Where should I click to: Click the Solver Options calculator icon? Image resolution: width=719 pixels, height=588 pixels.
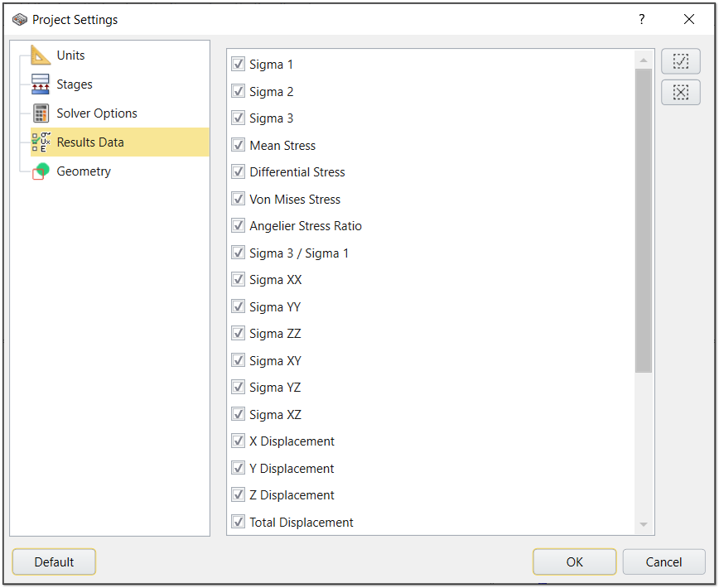coord(41,113)
